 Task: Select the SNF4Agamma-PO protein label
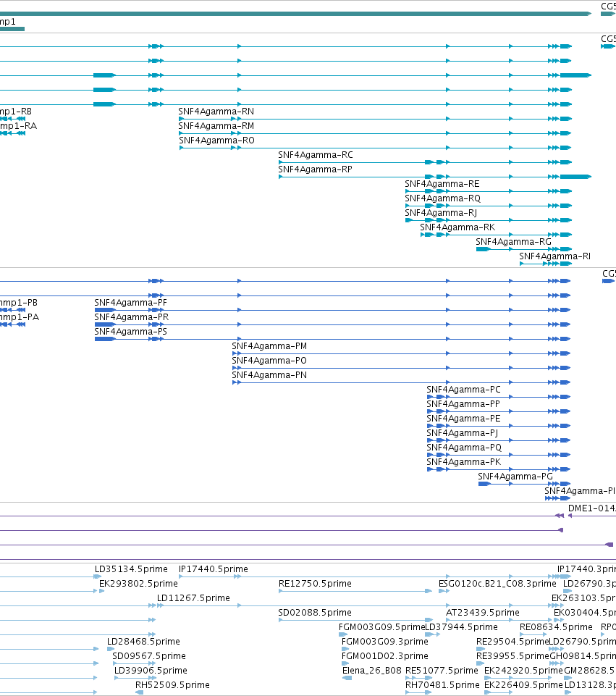[x=269, y=361]
